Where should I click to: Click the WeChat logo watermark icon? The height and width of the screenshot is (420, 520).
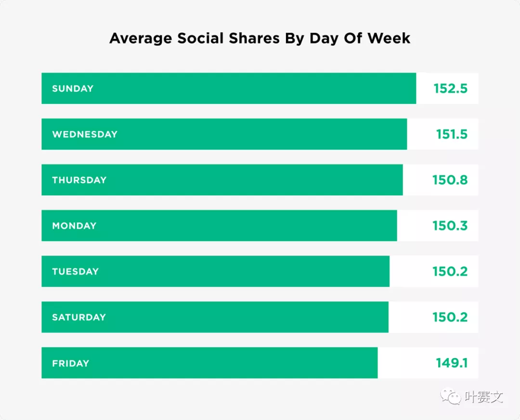(x=452, y=397)
